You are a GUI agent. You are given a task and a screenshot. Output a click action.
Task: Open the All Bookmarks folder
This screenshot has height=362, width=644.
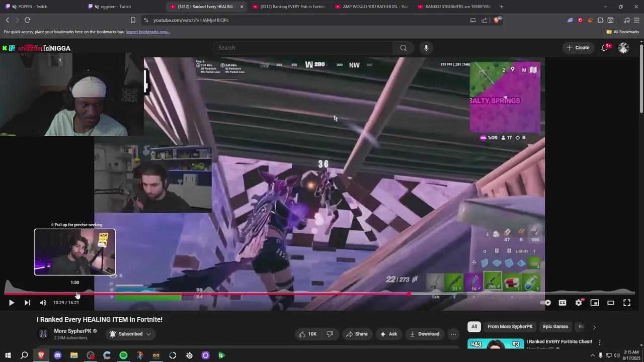coord(623,32)
